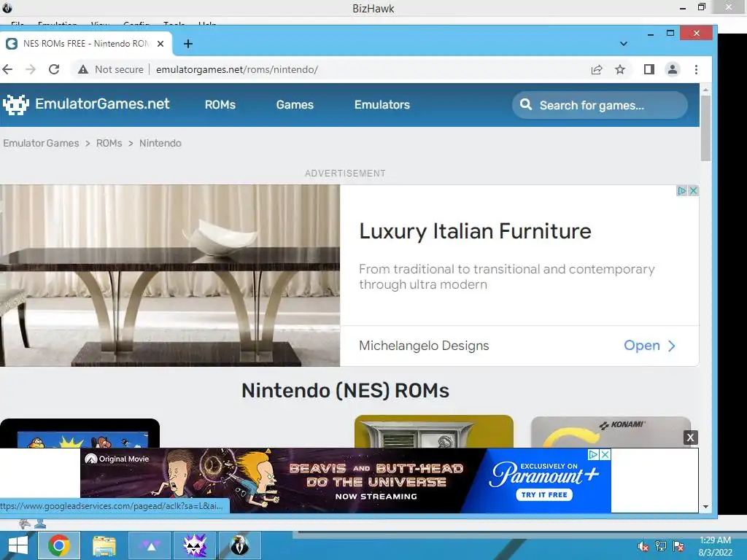Click the page vertical scrollbar thumb
This screenshot has width=747, height=560.
point(705,128)
